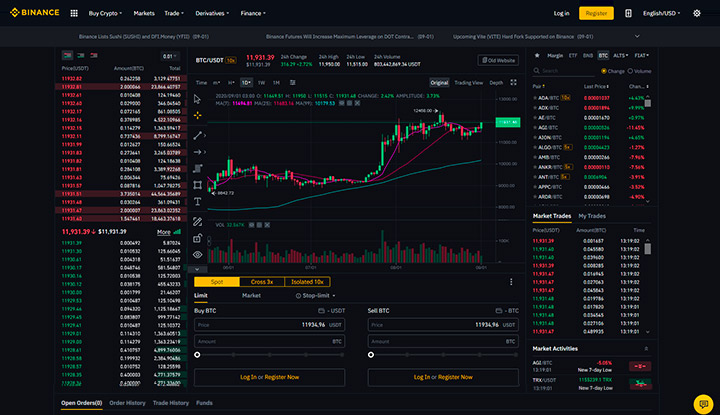Open the Trade dropdown menu

click(x=174, y=13)
